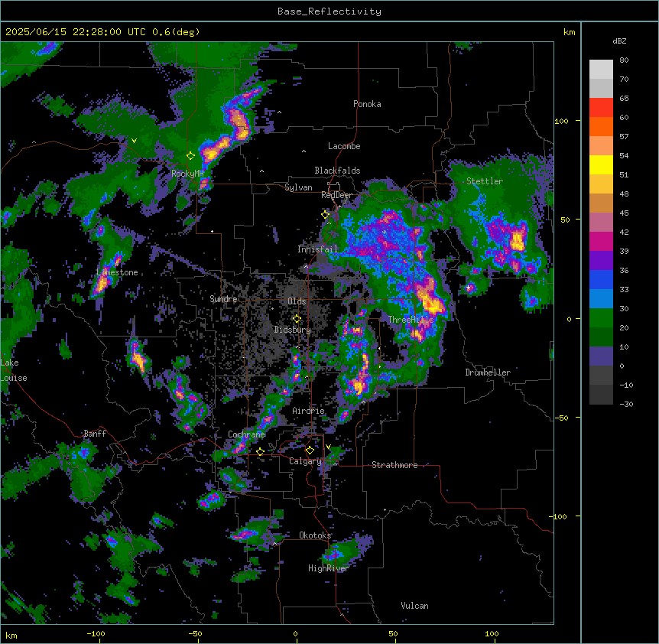659x644 pixels.
Task: Click the ThreeHills city label
Action: coord(411,320)
